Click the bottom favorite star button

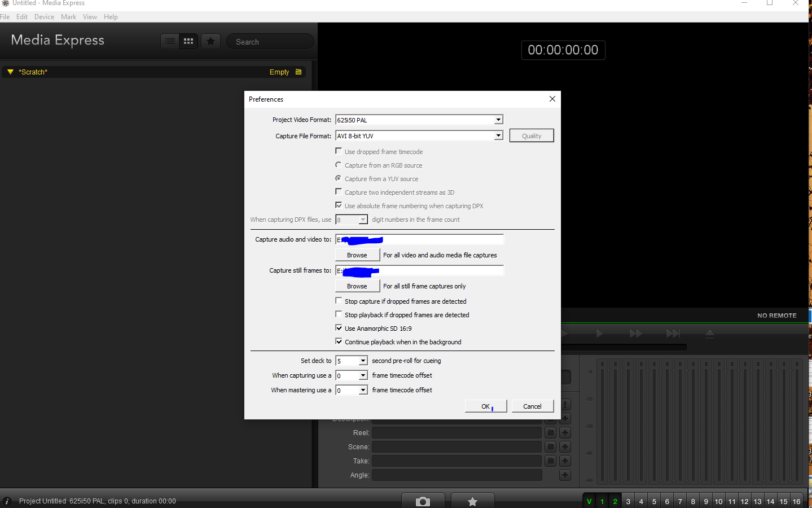click(x=473, y=501)
